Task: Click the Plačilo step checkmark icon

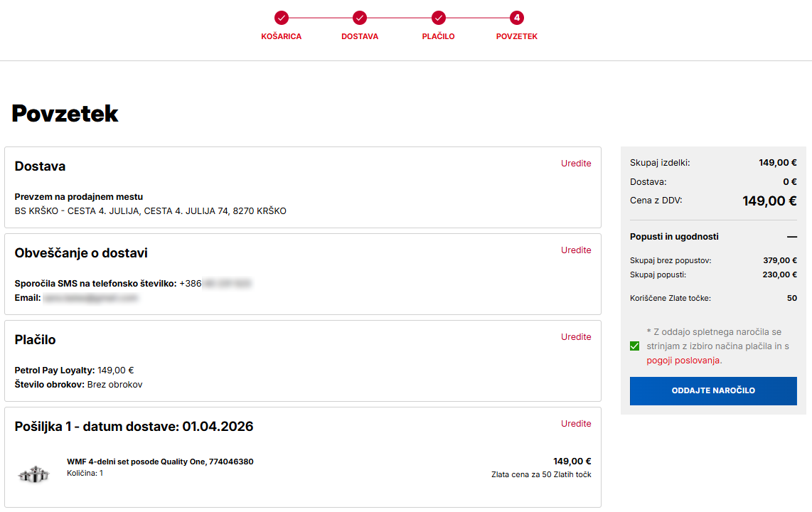Action: click(439, 18)
